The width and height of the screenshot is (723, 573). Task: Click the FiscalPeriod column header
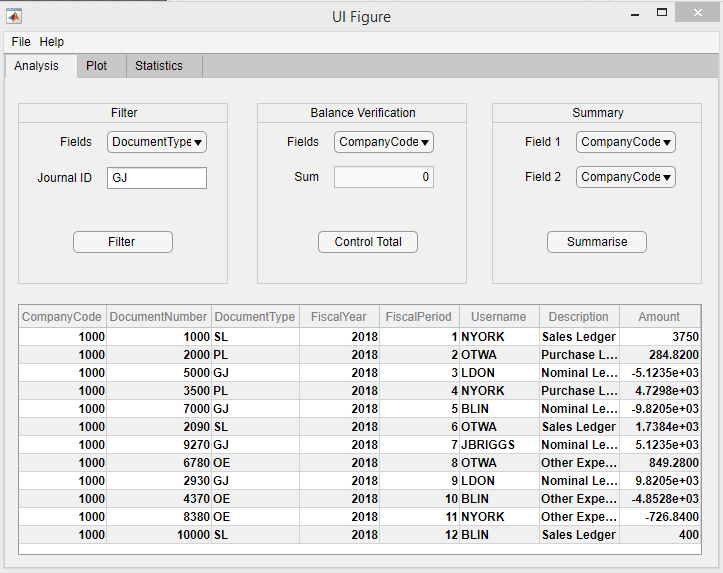tap(419, 317)
